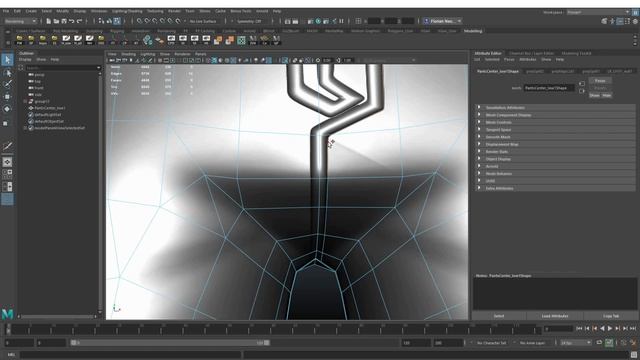The image size is (640, 360).
Task: Open the Workspace selector dropdown
Action: point(598,12)
